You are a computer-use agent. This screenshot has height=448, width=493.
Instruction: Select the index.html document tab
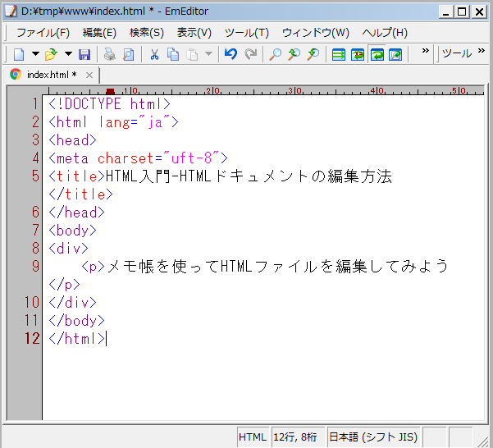(x=52, y=75)
